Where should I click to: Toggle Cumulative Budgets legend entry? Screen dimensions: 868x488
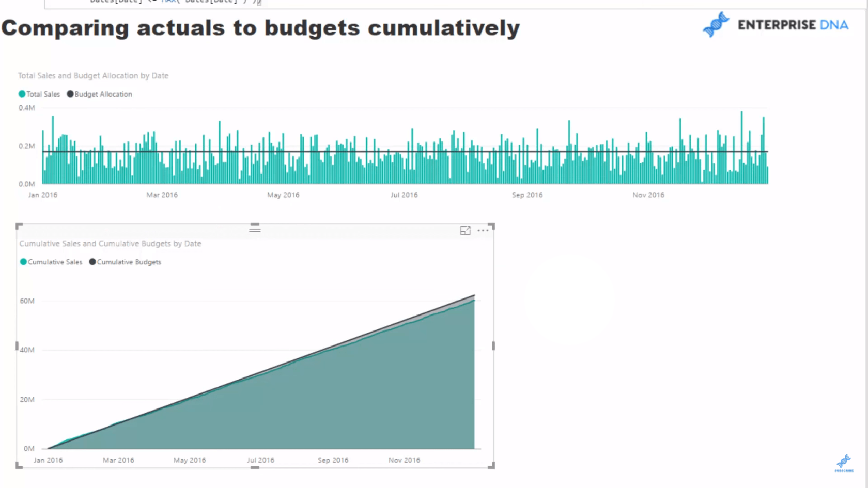click(125, 262)
